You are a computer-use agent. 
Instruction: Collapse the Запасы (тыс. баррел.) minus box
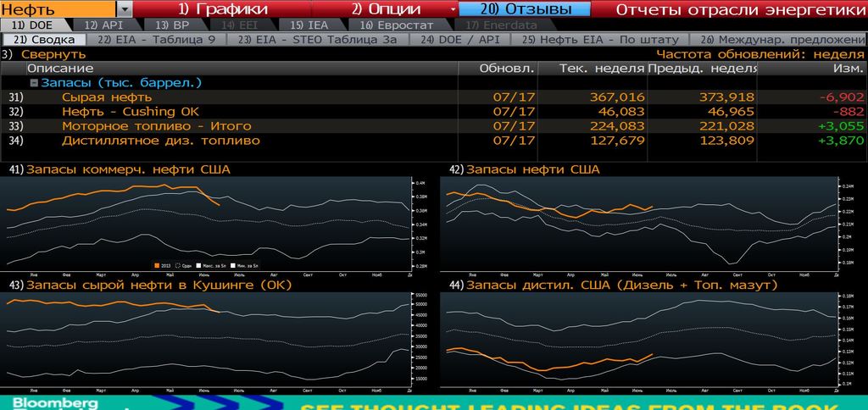34,83
